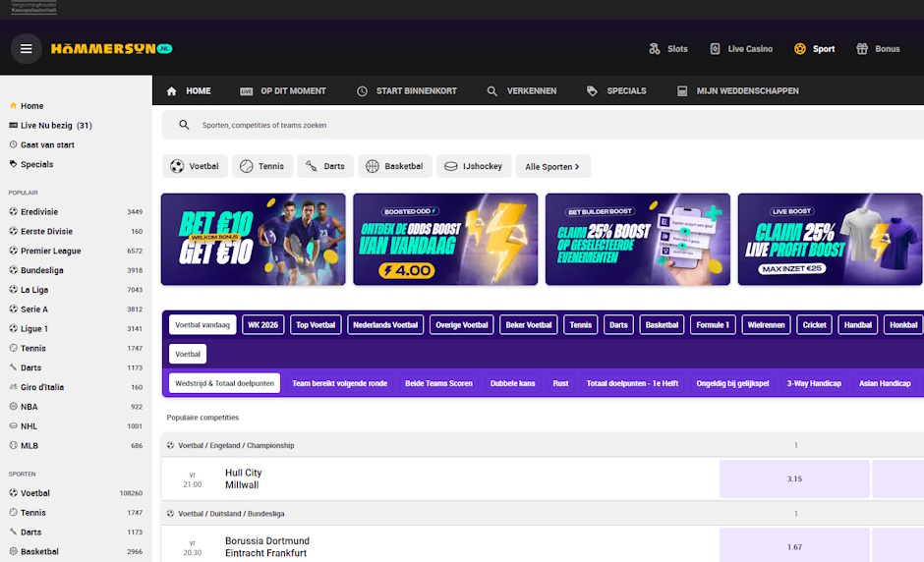Viewport: 924px width, 562px height.
Task: Open NHL in the sidebar
Action: pos(76,425)
